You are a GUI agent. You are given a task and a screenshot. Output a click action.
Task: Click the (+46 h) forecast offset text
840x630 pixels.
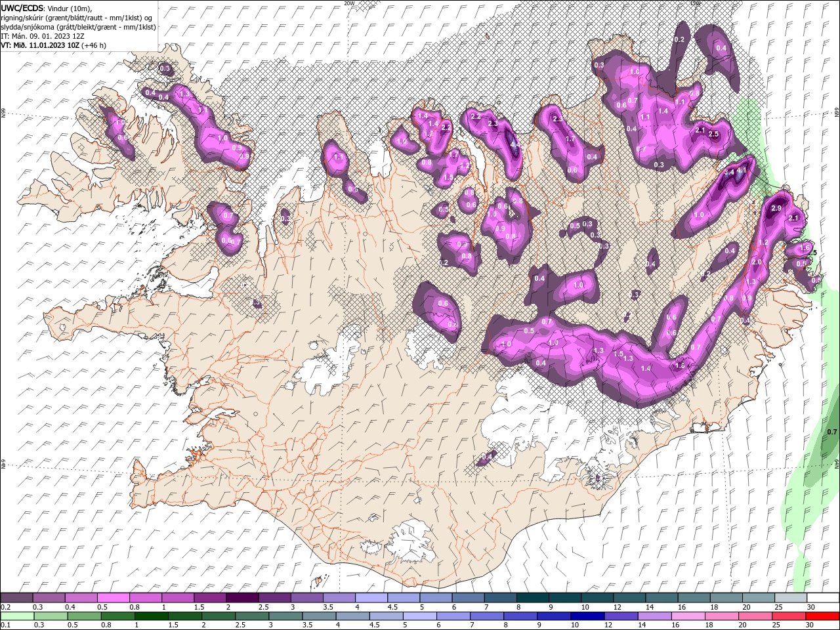[94, 45]
